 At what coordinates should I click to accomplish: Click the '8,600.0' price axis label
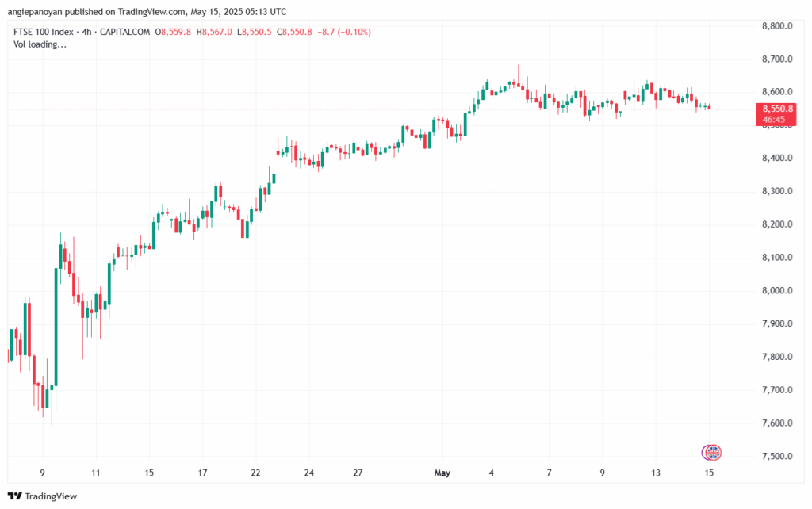tap(777, 92)
